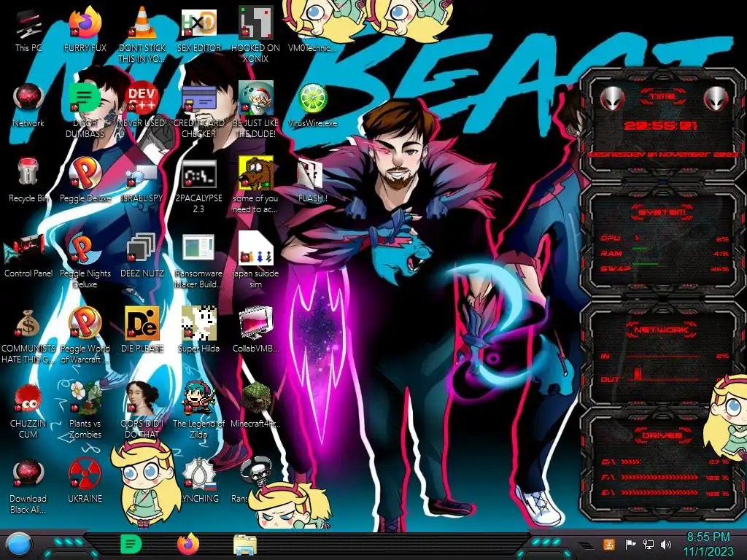
Task: Open the CREDIT CARD CHECKER shortcut
Action: tap(198, 111)
